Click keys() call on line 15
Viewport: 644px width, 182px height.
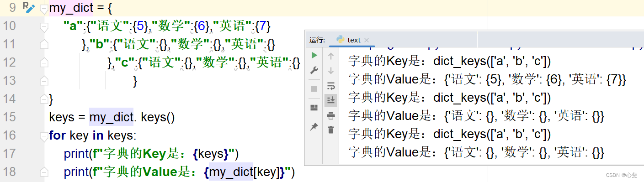coord(158,117)
